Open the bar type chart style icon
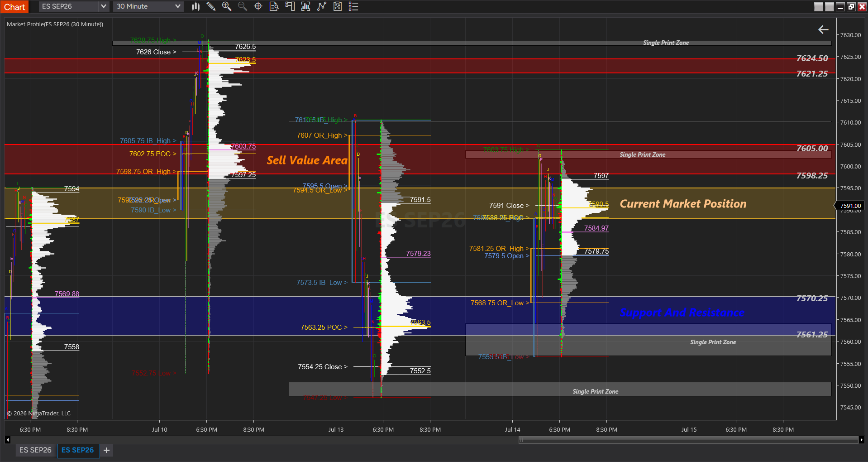 point(196,6)
